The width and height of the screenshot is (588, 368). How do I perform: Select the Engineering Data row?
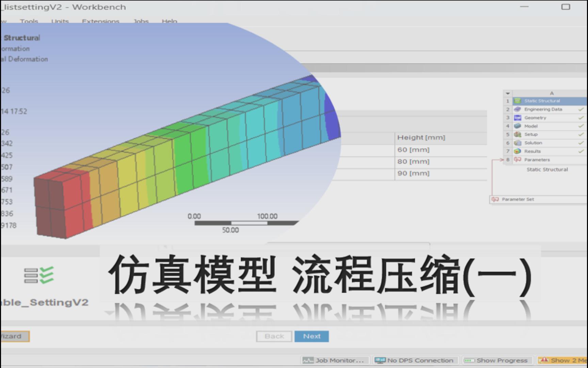[550, 109]
